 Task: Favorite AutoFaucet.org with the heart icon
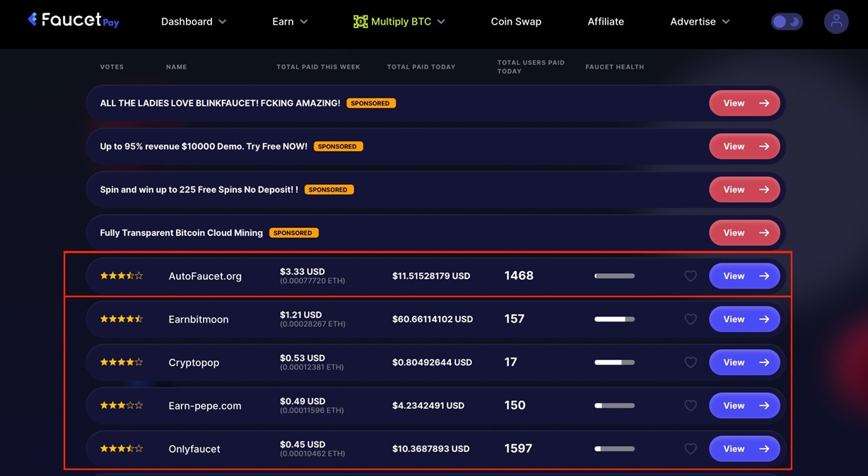(x=691, y=276)
